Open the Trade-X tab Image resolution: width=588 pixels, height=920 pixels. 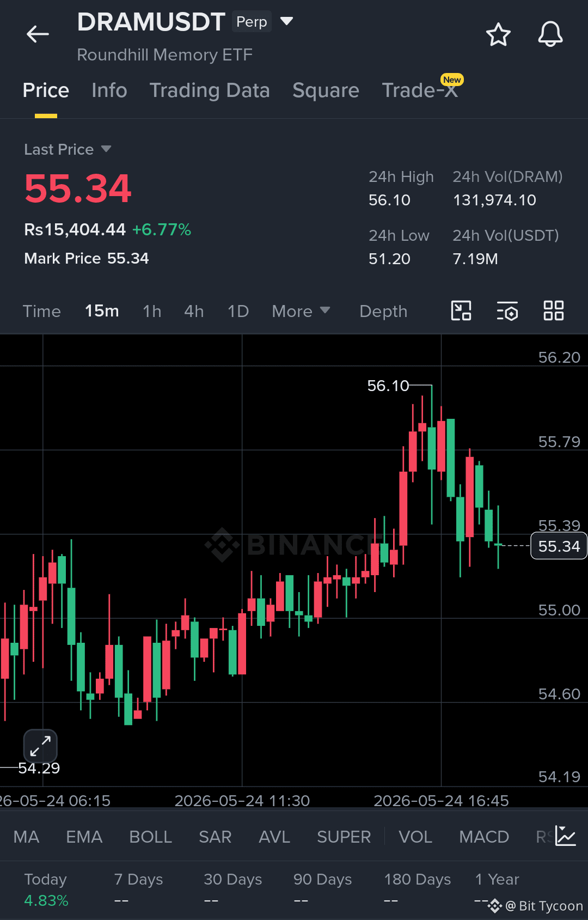pyautogui.click(x=420, y=90)
